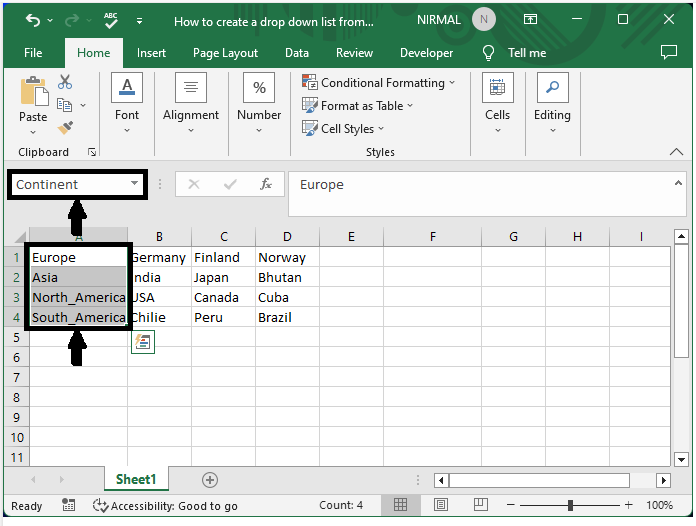Viewport: 696px width, 526px height.
Task: Switch to the Home tab
Action: point(94,53)
